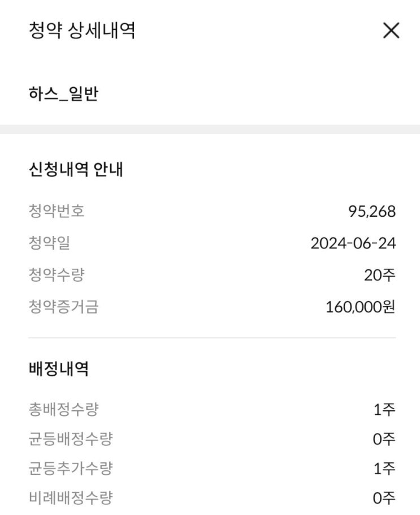
Task: Close the 청약 상세내역 dialog
Action: click(391, 31)
